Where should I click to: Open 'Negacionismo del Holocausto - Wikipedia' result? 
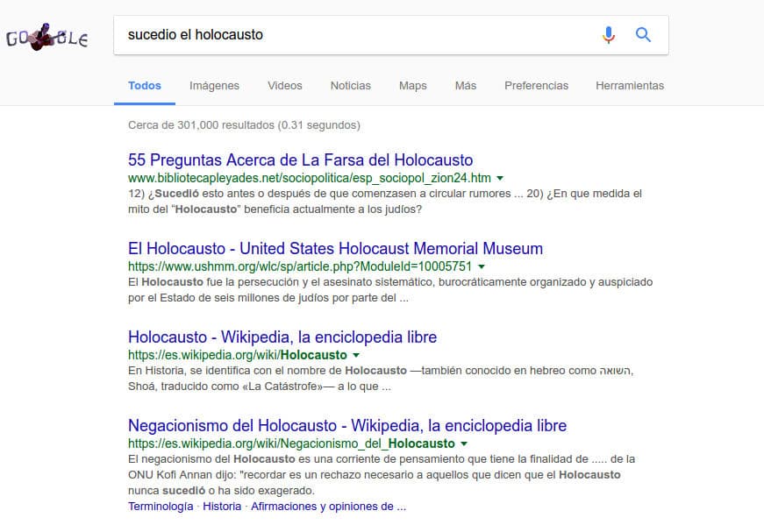346,426
